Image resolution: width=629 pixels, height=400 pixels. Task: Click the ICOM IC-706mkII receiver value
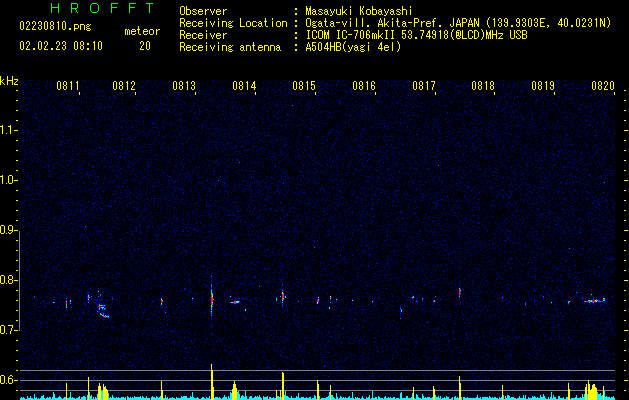tap(416, 35)
